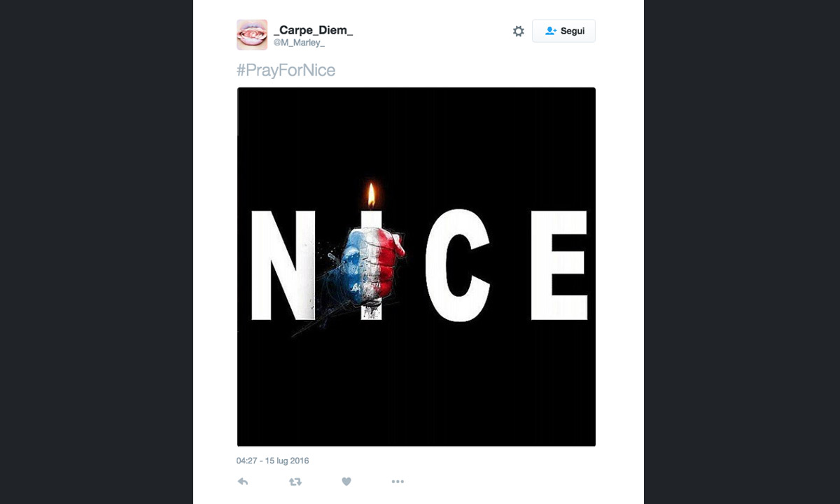840x504 pixels.
Task: Click the _Carpe_Diem_ display name
Action: 313,30
